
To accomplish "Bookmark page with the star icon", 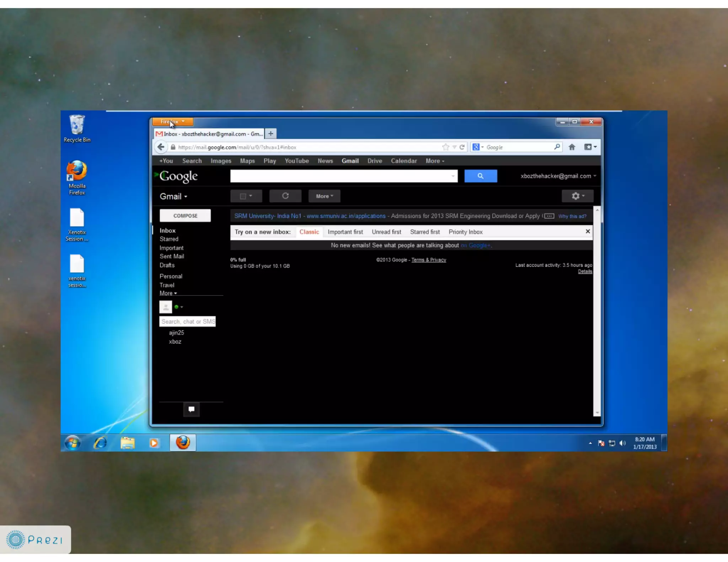I will pyautogui.click(x=445, y=147).
